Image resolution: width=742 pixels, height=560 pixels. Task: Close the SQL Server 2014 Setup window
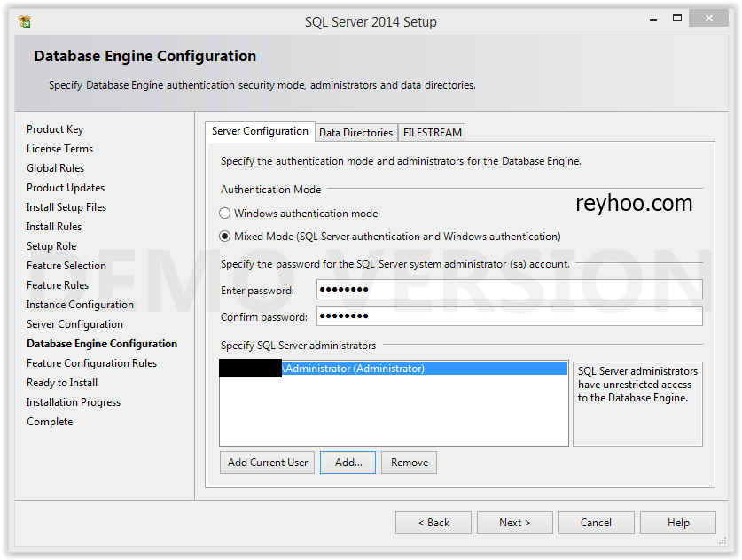pyautogui.click(x=708, y=18)
